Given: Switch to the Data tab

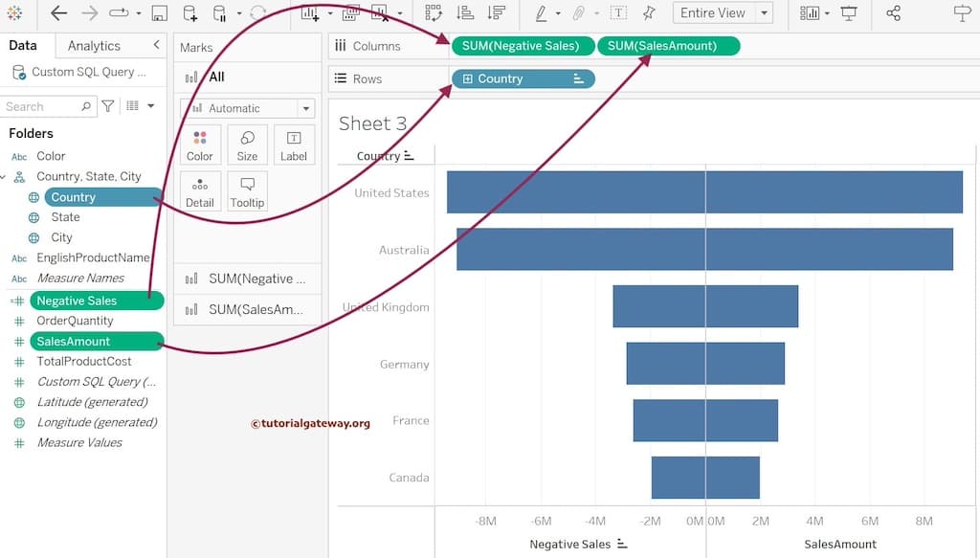Looking at the screenshot, I should 23,45.
